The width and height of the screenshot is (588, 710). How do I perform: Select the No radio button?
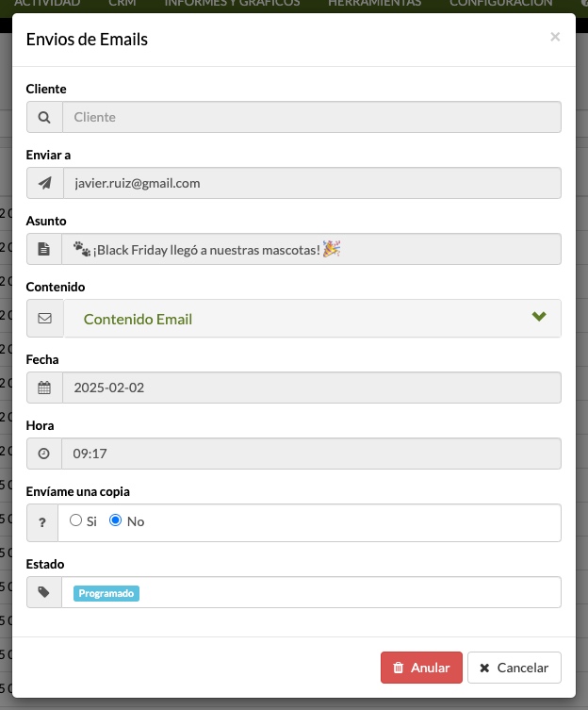pyautogui.click(x=115, y=520)
